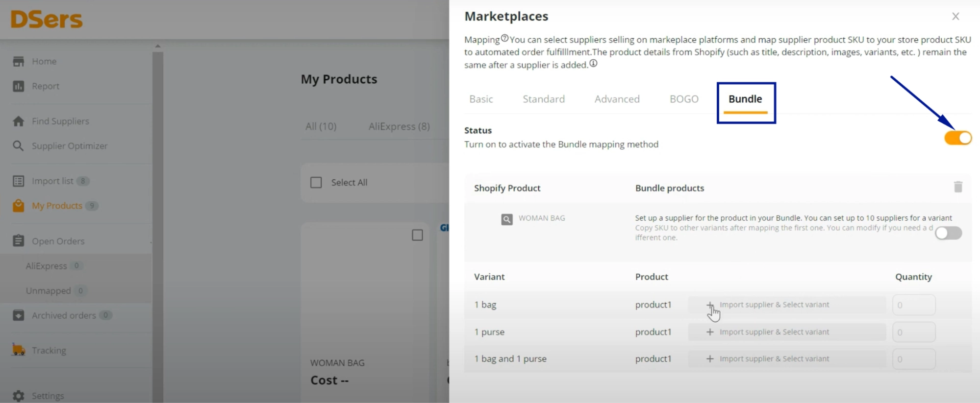This screenshot has width=980, height=403.
Task: Click the Settings gear icon
Action: pyautogui.click(x=19, y=396)
